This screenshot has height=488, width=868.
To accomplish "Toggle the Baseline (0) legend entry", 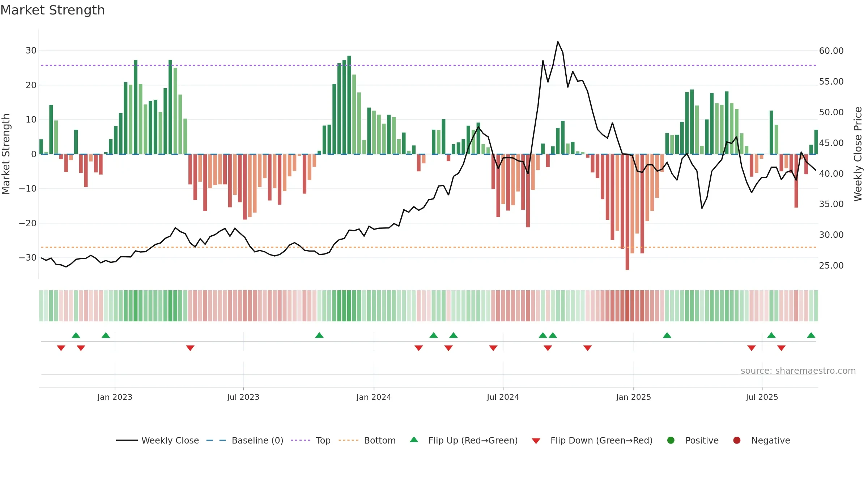I will coord(245,440).
